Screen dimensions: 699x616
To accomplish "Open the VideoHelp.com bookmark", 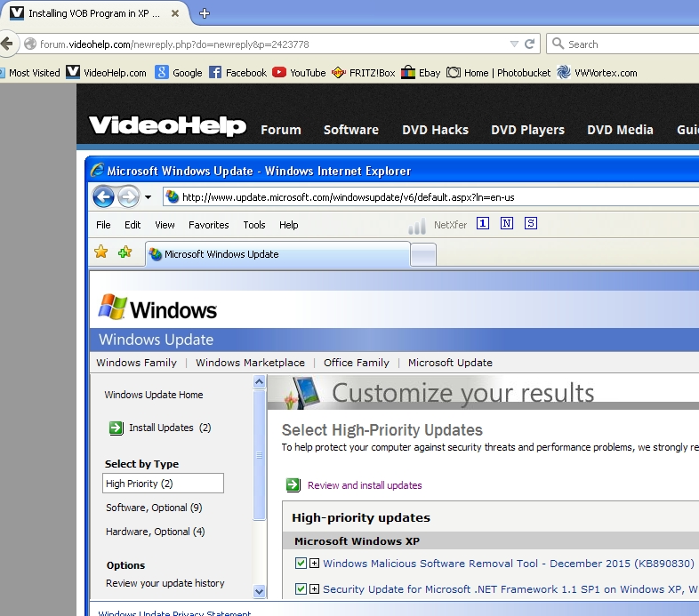I will (106, 73).
